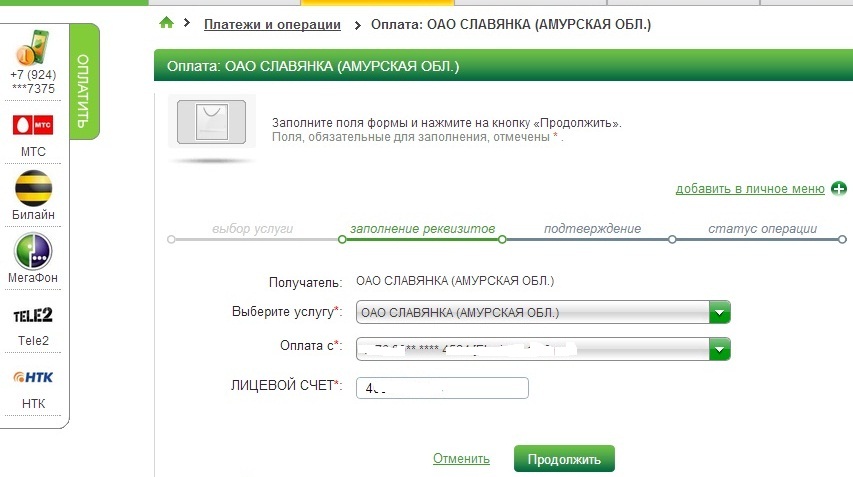Select the MTS operator icon
This screenshot has height=477, width=853.
click(33, 125)
